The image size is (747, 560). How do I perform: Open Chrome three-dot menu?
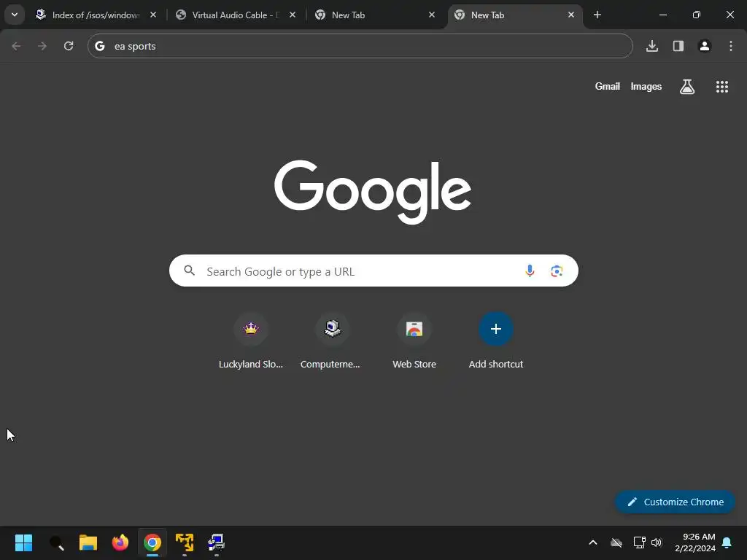click(x=731, y=46)
